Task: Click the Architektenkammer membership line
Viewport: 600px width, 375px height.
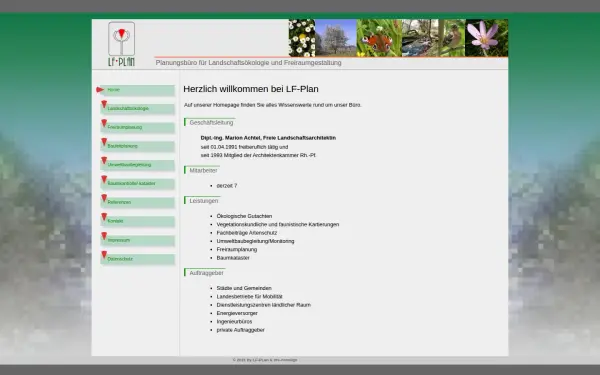Action: (x=258, y=155)
